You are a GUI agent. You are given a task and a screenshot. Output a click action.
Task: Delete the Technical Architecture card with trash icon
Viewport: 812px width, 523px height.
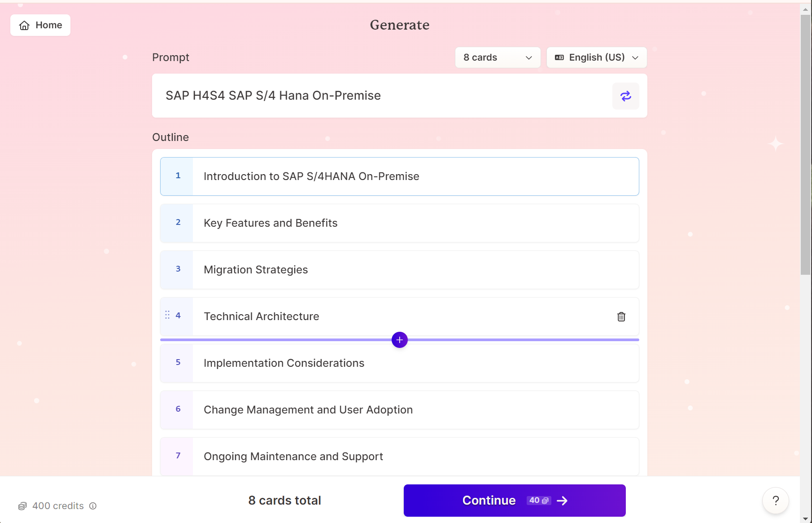tap(621, 317)
